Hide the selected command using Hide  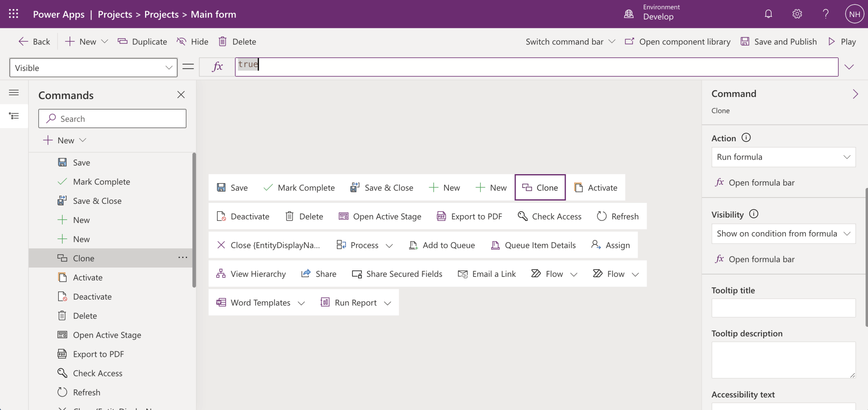[x=193, y=42]
